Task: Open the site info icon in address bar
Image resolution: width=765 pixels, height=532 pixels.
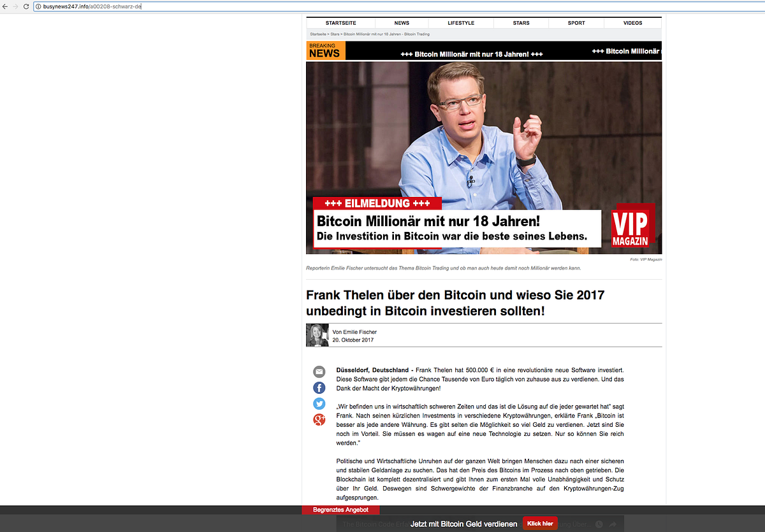Action: click(x=38, y=6)
